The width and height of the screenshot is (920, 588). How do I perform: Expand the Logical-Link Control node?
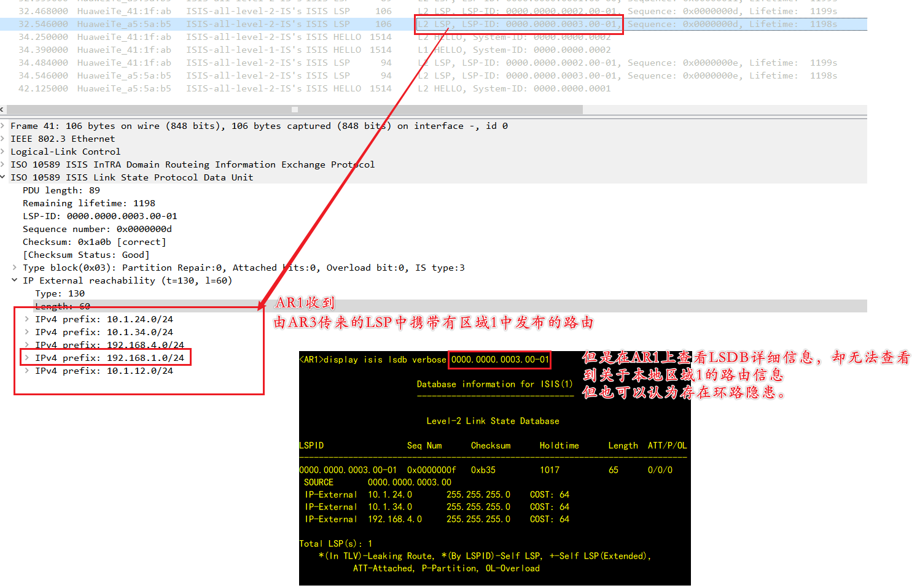point(3,152)
